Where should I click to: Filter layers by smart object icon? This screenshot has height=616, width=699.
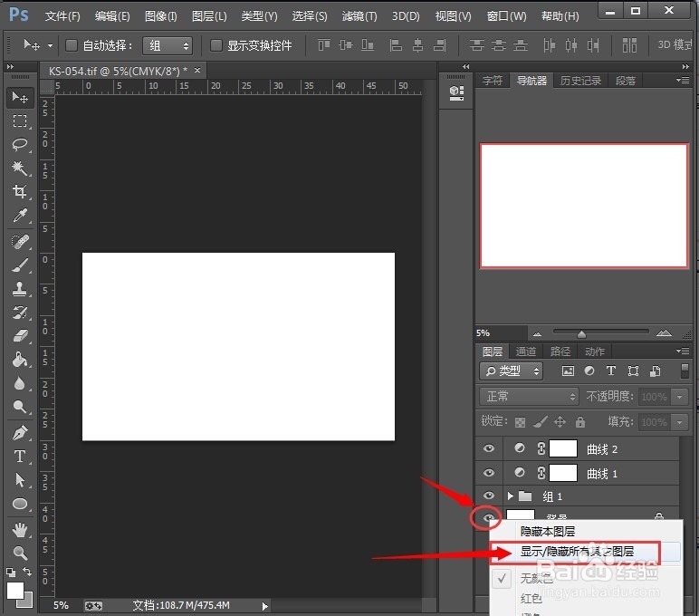[655, 371]
